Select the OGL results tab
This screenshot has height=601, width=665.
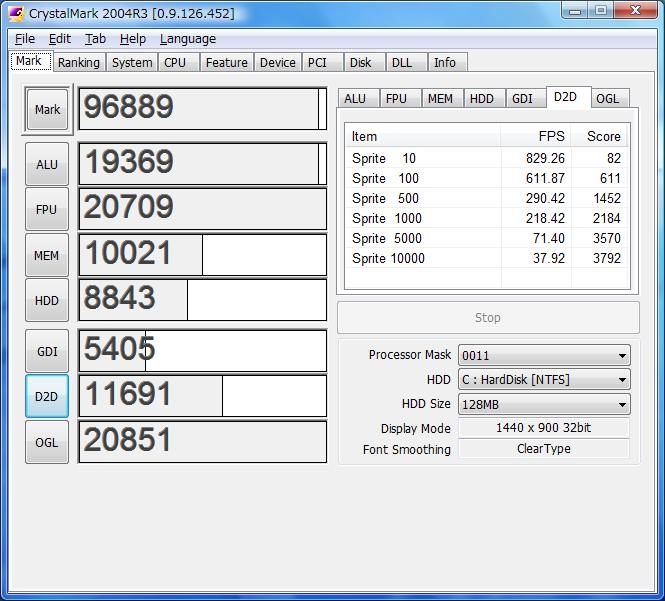point(607,98)
